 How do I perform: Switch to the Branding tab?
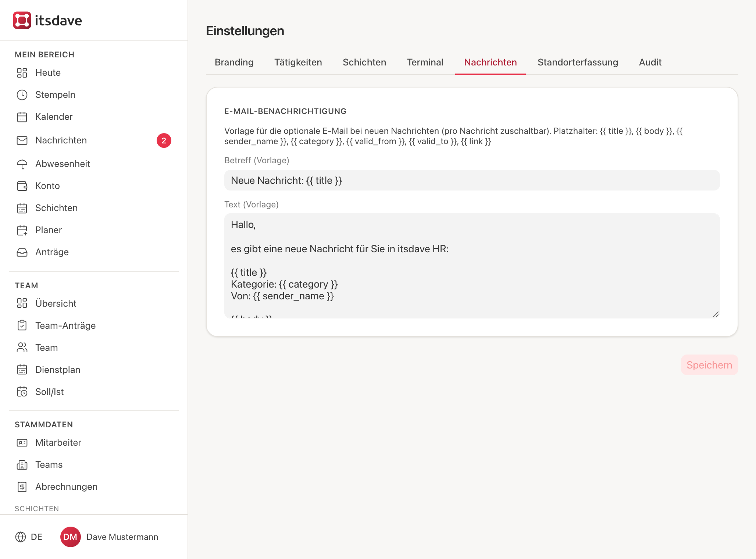point(234,63)
